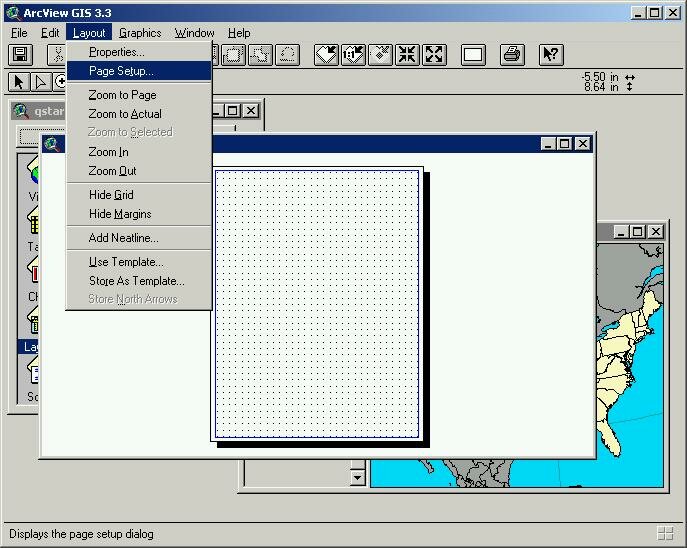Click the ArcView GIS application title icon
The height and width of the screenshot is (548, 687).
13,13
